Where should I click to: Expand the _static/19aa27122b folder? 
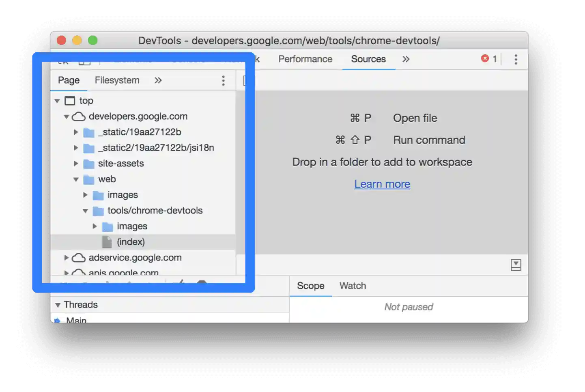tap(76, 132)
